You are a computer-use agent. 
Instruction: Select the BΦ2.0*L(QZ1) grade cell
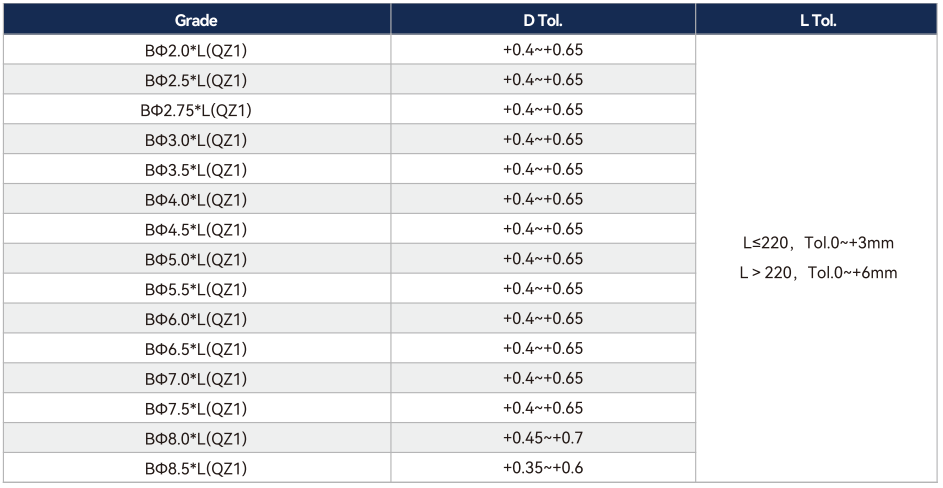(x=197, y=50)
